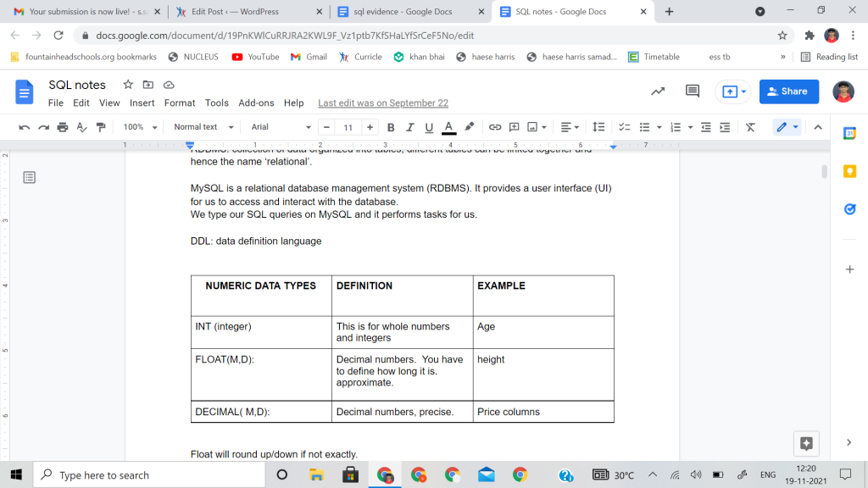
Task: Apply a bulleted list
Action: click(644, 127)
